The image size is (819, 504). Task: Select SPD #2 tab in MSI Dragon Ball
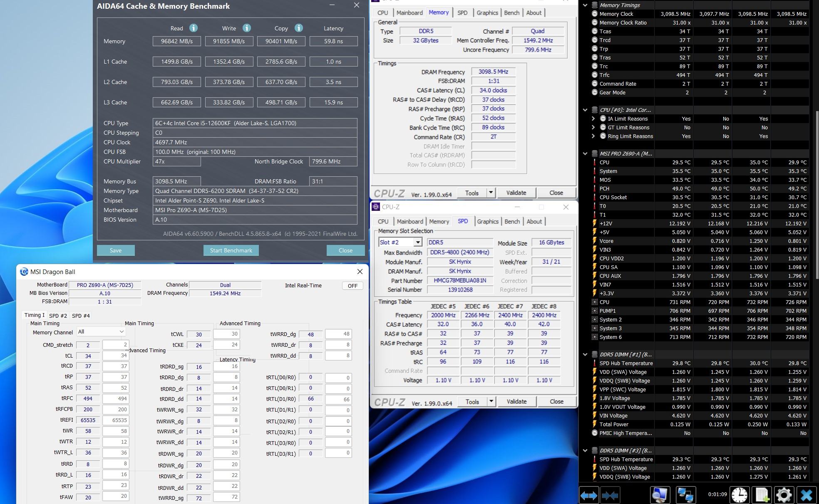pyautogui.click(x=58, y=316)
